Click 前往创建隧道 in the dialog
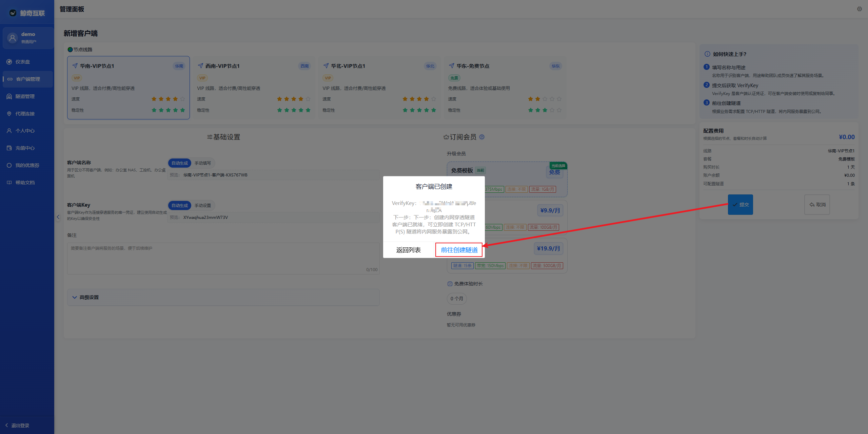Image resolution: width=868 pixels, height=434 pixels. click(x=459, y=250)
